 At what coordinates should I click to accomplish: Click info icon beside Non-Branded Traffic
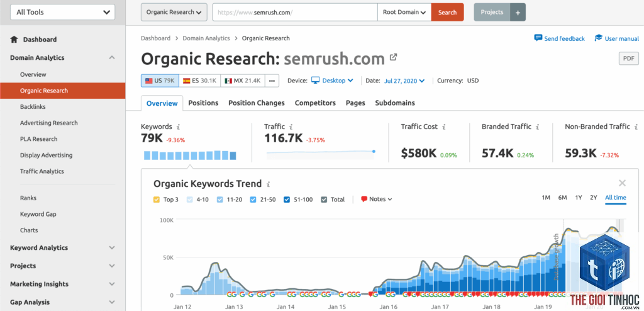point(636,127)
